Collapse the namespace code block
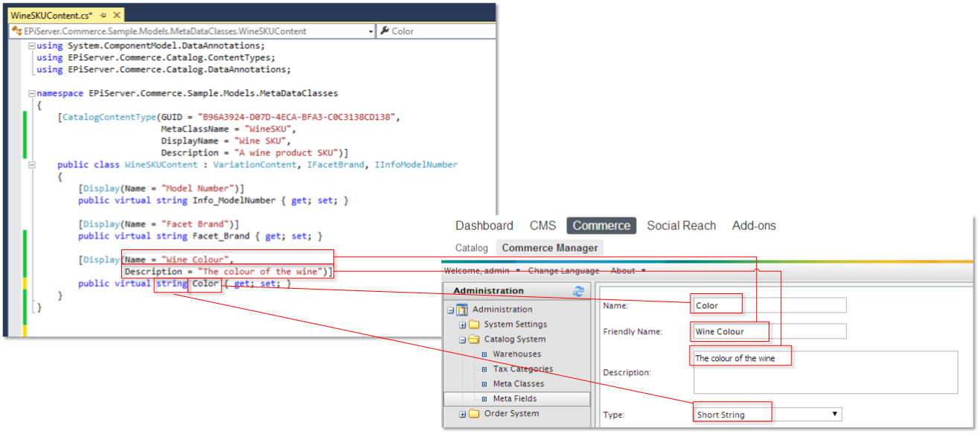This screenshot has height=434, width=980. [31, 94]
